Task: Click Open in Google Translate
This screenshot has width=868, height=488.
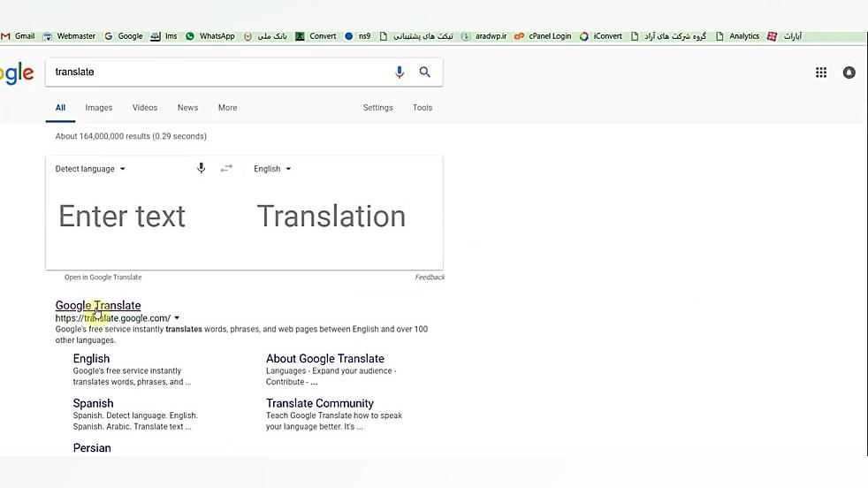Action: pos(103,277)
